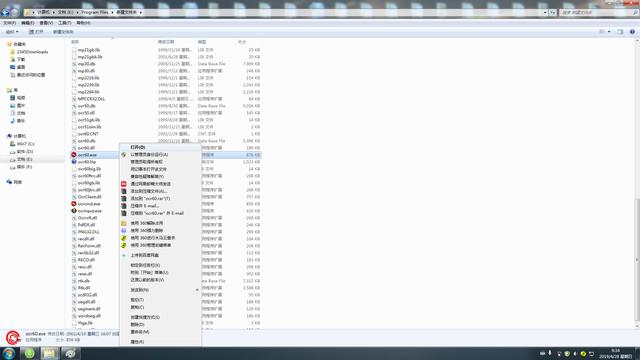Choose Compress to "ocr60.rar" and E-mail
Viewport: 640px width, 360px height.
coord(157,213)
